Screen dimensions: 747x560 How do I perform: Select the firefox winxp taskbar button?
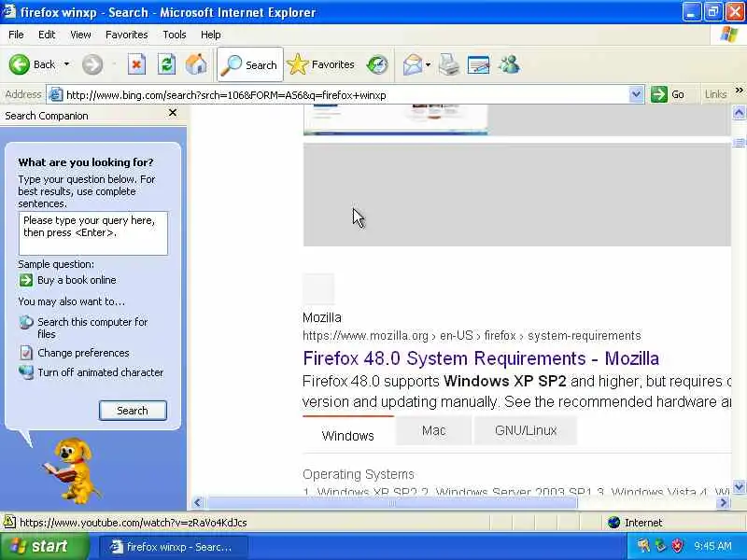click(174, 547)
